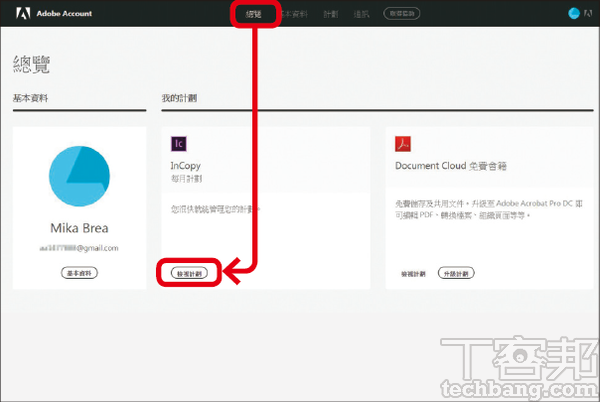600x402 pixels.
Task: Click the Adobe Account title text
Action: (x=64, y=13)
